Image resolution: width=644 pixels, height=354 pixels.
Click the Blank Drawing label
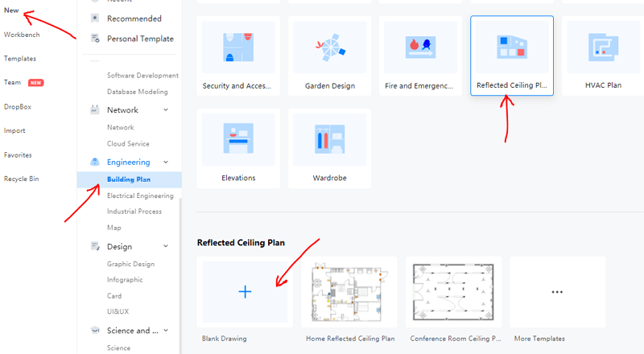(225, 339)
